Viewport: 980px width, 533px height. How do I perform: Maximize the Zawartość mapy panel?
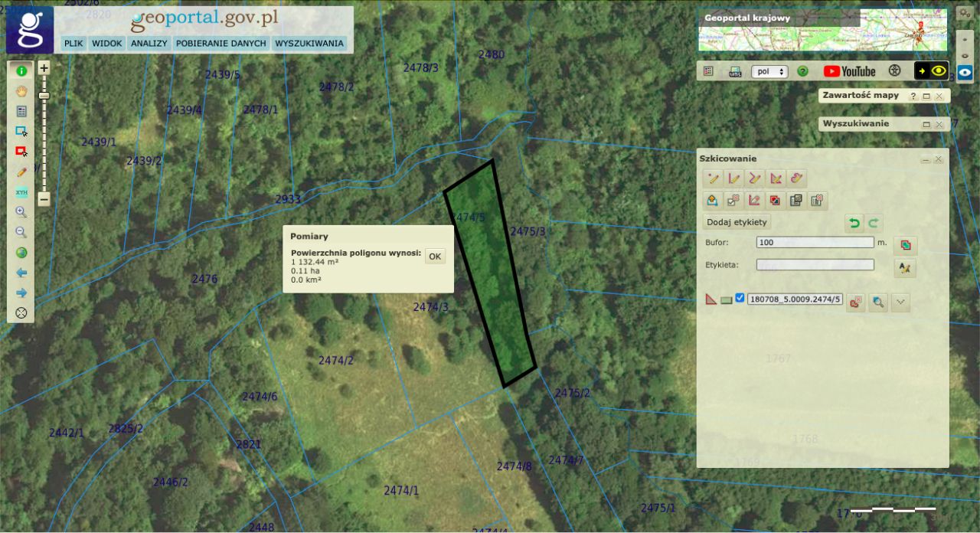(926, 96)
